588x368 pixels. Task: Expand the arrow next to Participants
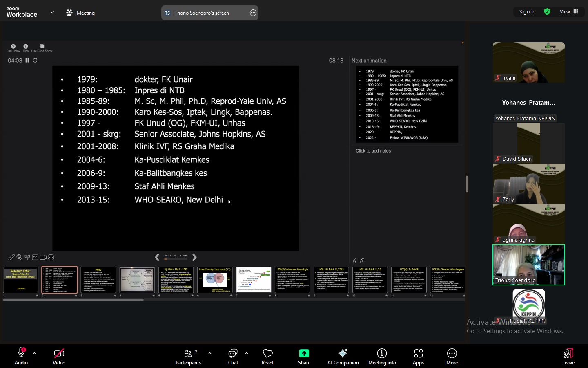210,353
